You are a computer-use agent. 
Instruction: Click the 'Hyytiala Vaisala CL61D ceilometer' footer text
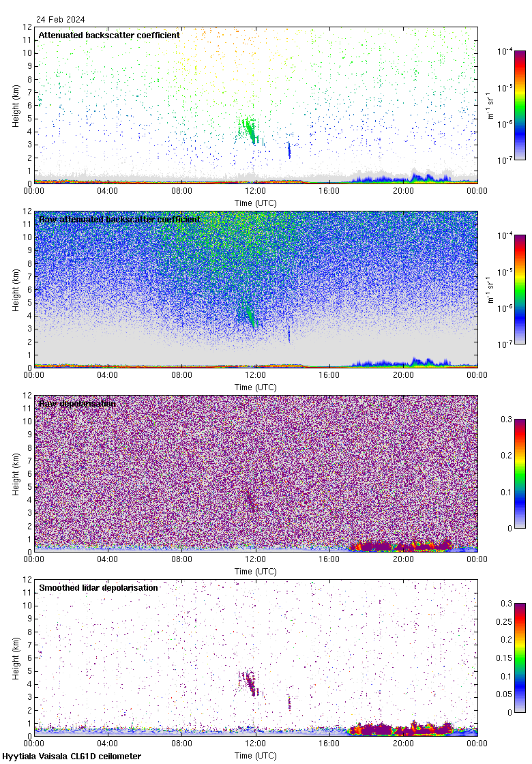(72, 756)
